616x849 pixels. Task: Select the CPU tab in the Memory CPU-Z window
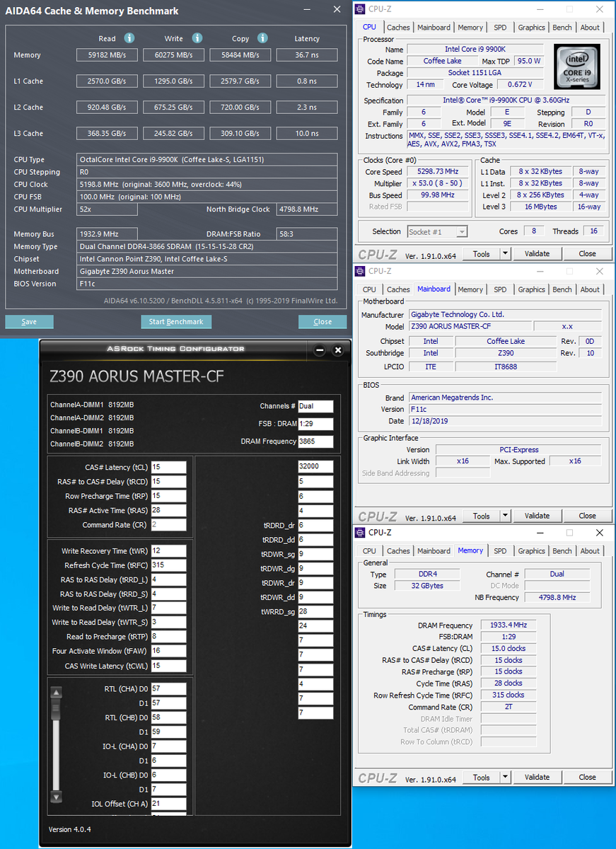(x=369, y=551)
